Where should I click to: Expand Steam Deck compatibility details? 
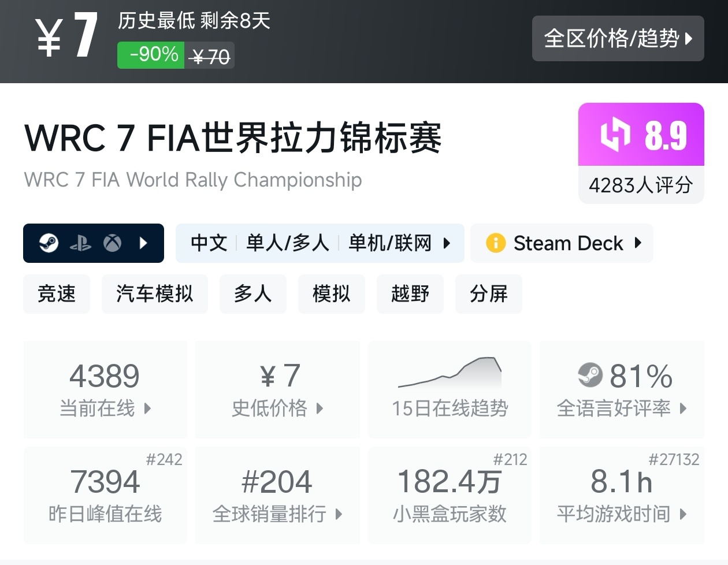pos(638,243)
